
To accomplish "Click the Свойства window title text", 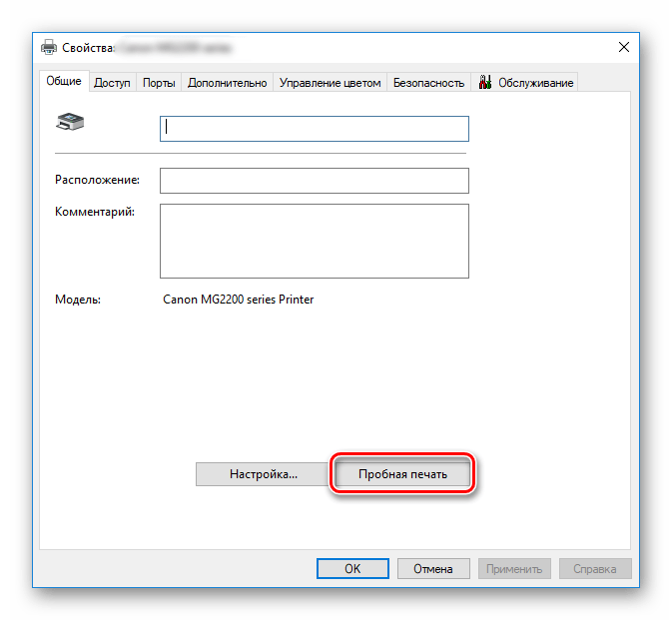I will 88,48.
